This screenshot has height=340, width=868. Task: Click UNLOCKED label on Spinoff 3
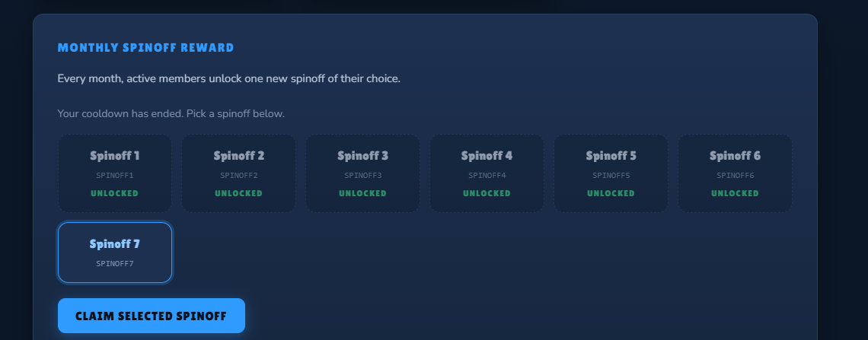362,193
